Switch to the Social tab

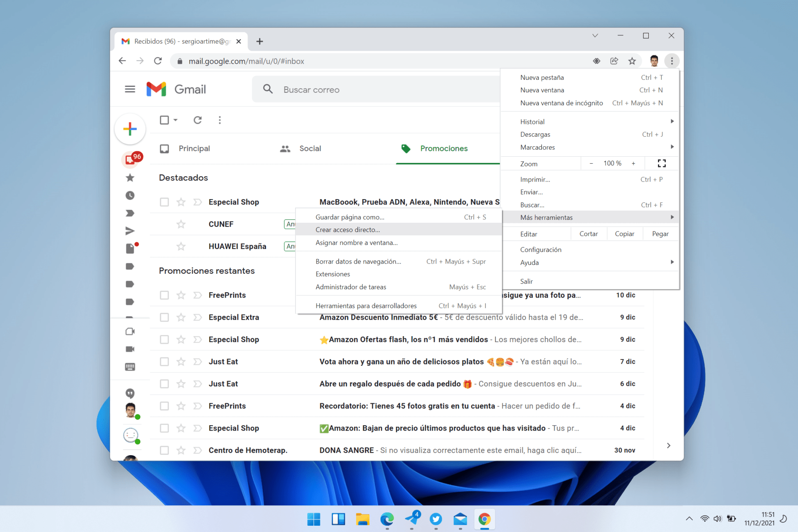310,148
